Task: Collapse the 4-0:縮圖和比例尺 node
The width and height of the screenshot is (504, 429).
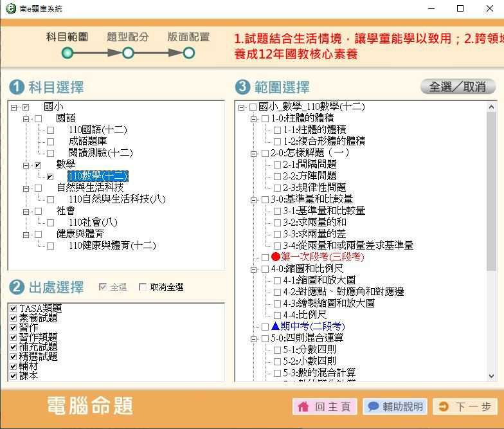Action: 253,269
